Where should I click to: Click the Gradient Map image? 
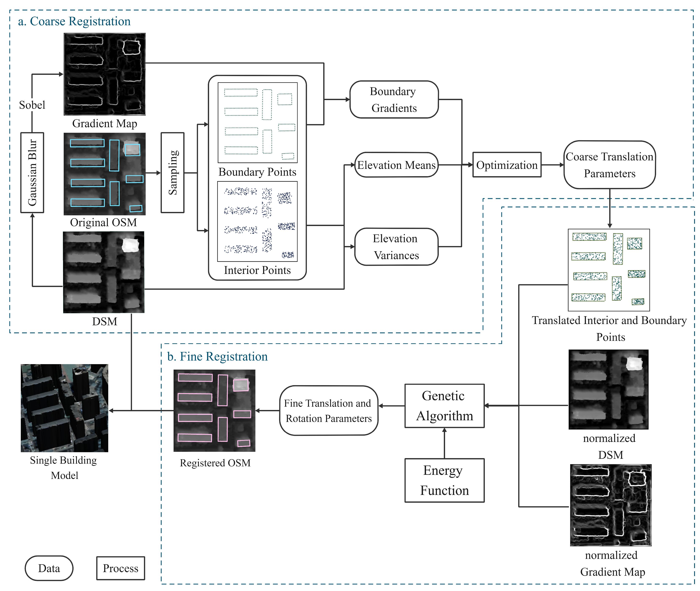[x=104, y=74]
